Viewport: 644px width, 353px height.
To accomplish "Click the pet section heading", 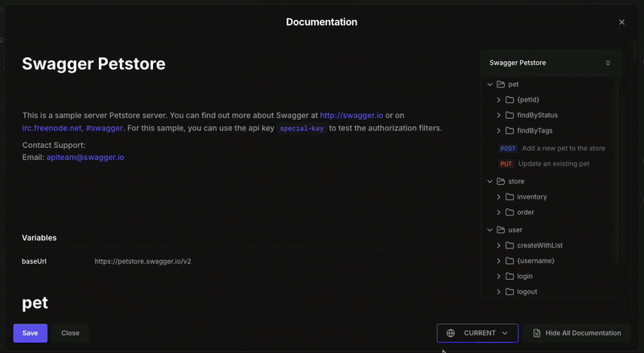I will point(35,303).
